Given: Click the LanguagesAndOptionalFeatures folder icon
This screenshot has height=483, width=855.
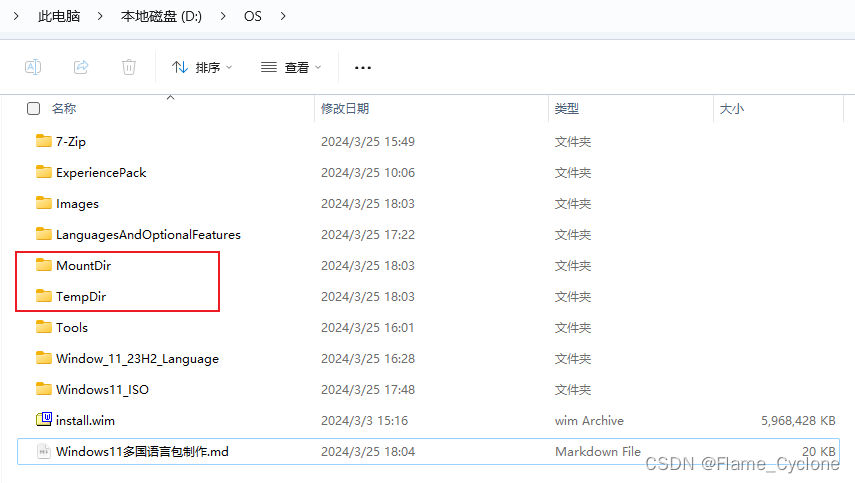Looking at the screenshot, I should pyautogui.click(x=44, y=234).
